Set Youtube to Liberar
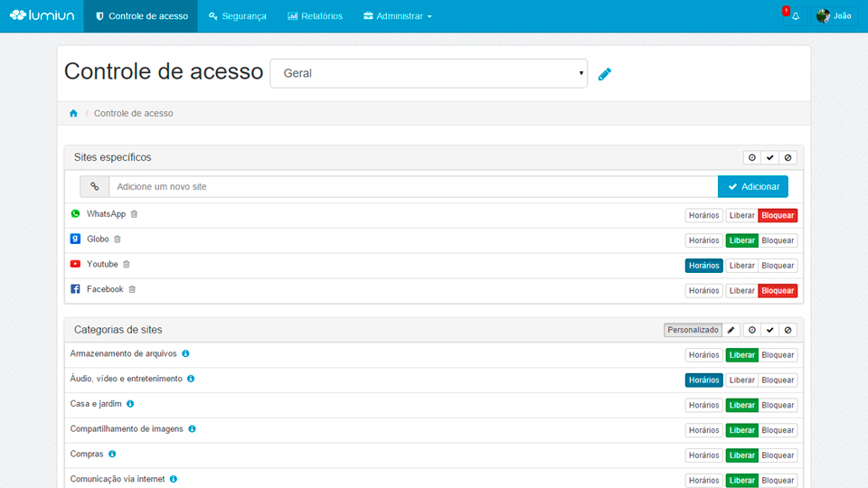 click(741, 266)
